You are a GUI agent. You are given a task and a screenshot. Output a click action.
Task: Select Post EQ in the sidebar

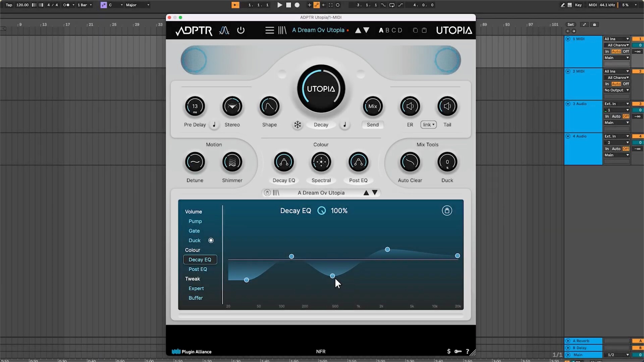pos(198,269)
